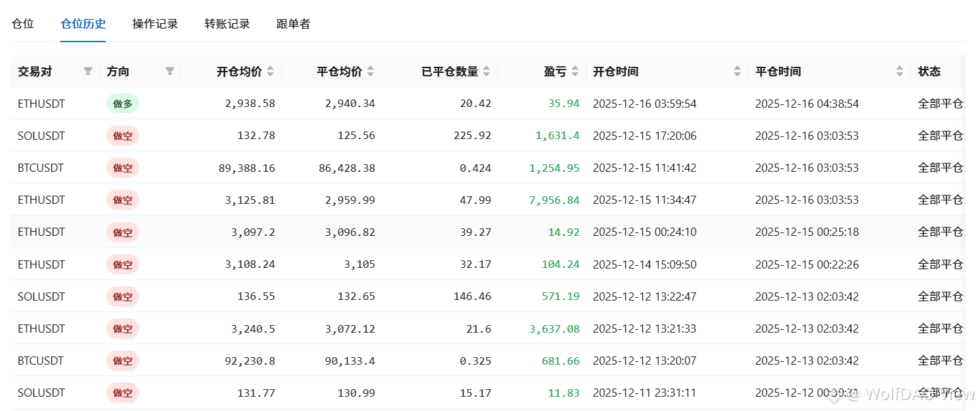
Task: Open the 跟单者 tab
Action: click(x=293, y=24)
